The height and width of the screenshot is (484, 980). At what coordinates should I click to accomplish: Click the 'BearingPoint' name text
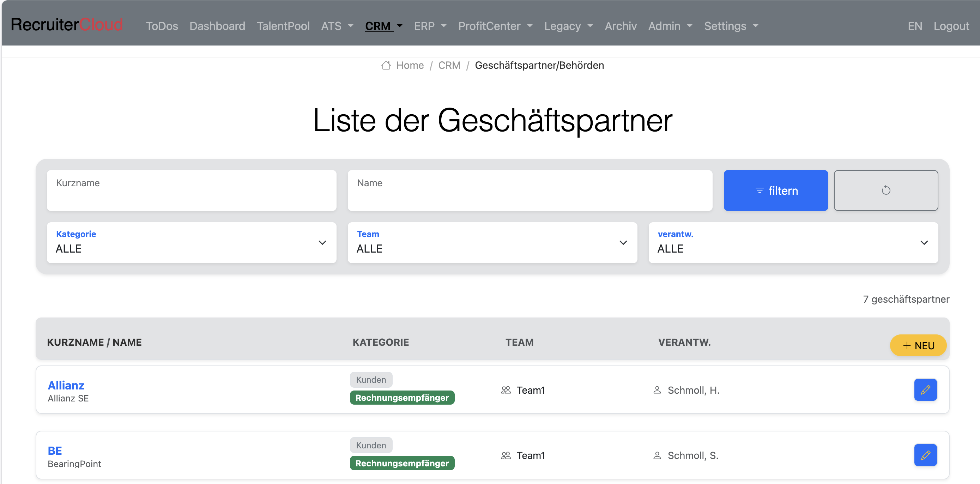point(74,464)
